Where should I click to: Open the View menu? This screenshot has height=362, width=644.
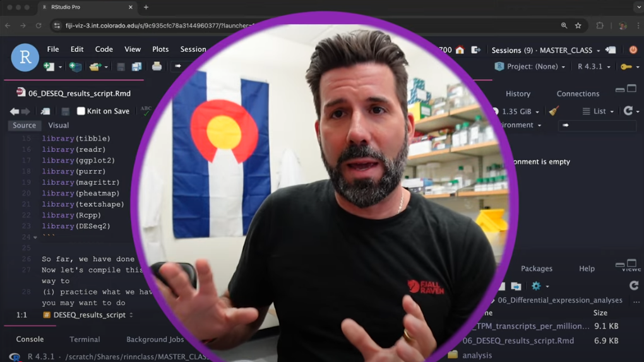pyautogui.click(x=132, y=49)
